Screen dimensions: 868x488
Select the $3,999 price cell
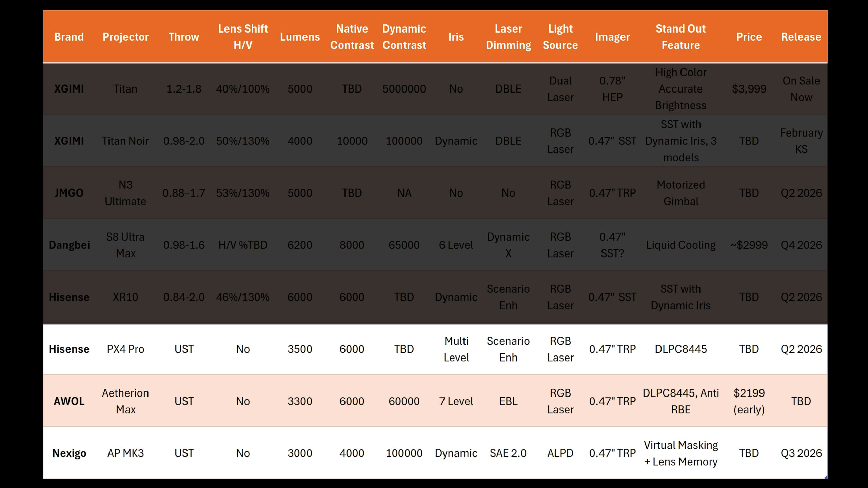749,89
